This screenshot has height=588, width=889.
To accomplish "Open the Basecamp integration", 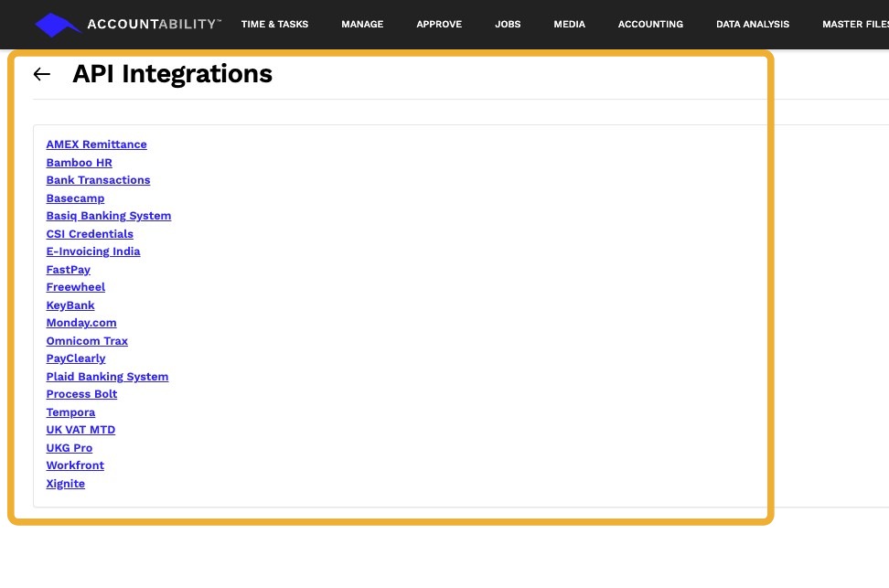I will (75, 198).
